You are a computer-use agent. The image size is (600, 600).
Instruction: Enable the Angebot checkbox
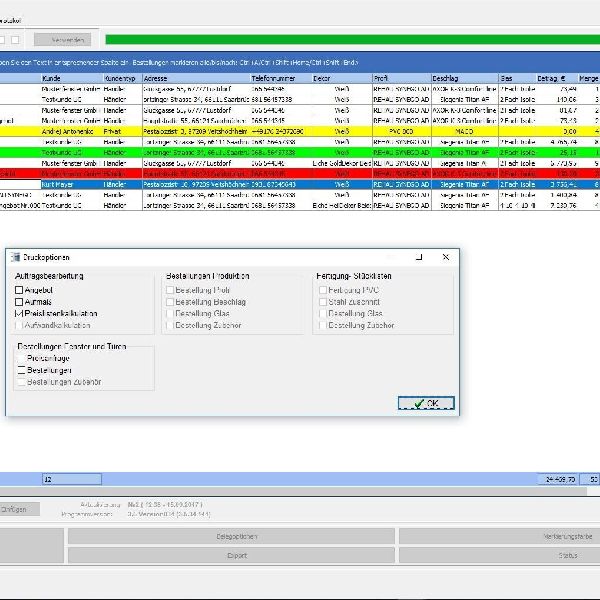tap(19, 289)
